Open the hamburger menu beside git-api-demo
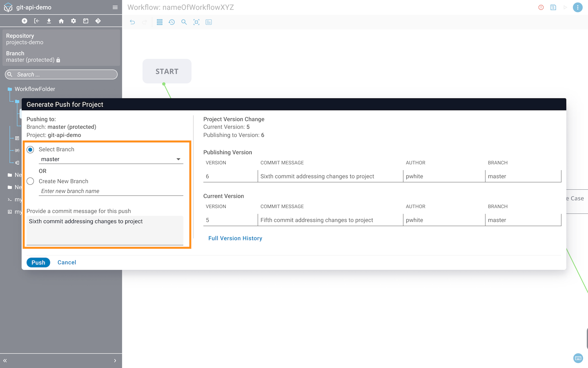Image resolution: width=588 pixels, height=368 pixels. [x=115, y=7]
